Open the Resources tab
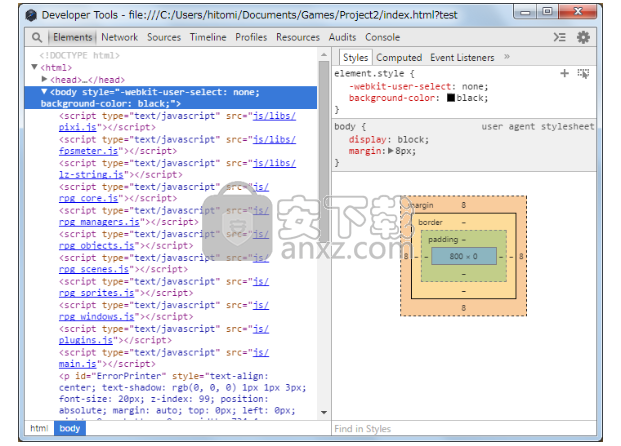Image resolution: width=621 pixels, height=446 pixels. click(x=298, y=37)
